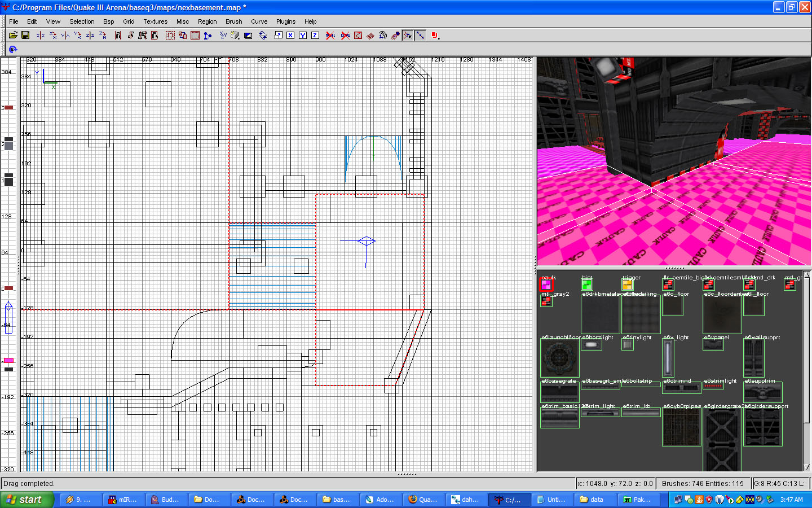Click the Open map folder icon
Image resolution: width=812 pixels, height=508 pixels.
click(13, 35)
